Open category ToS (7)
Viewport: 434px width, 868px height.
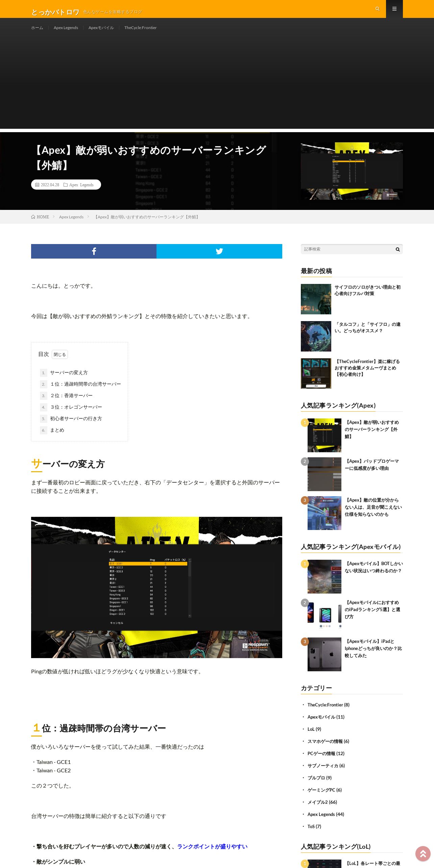[314, 826]
